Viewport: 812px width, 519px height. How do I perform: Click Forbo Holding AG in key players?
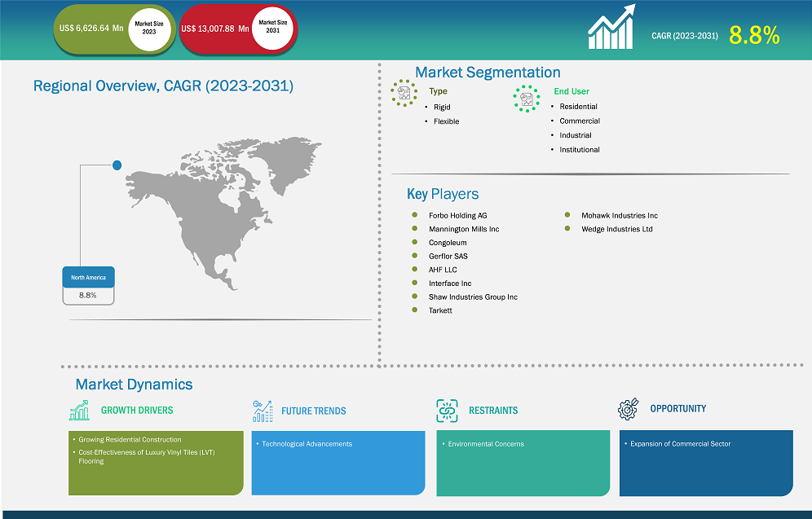(x=458, y=215)
